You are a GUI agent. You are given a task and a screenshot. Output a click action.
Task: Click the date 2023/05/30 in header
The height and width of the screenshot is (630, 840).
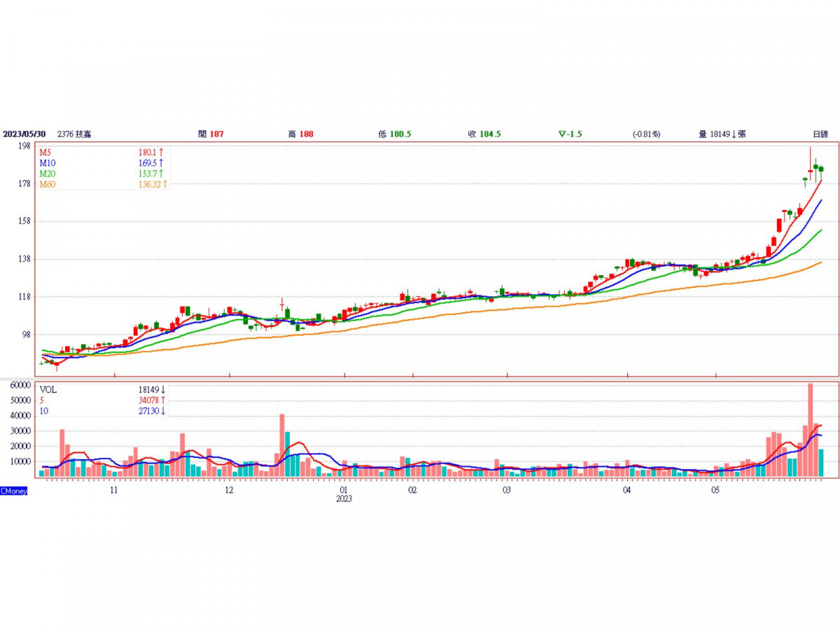point(24,134)
